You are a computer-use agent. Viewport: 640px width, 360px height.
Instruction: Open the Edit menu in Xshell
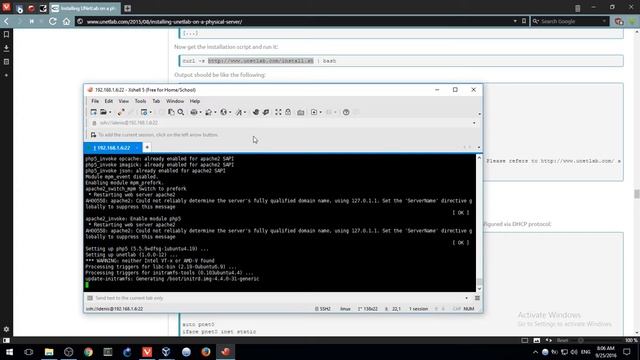(x=109, y=101)
